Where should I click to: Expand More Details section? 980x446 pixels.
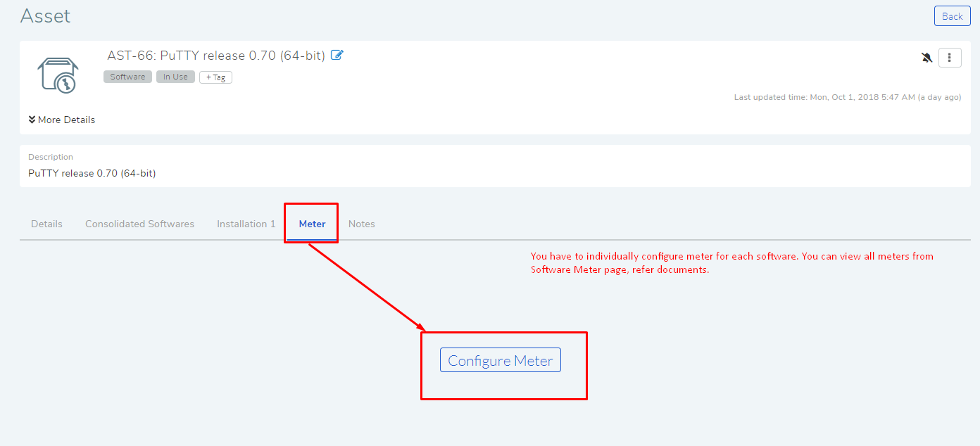click(x=62, y=120)
